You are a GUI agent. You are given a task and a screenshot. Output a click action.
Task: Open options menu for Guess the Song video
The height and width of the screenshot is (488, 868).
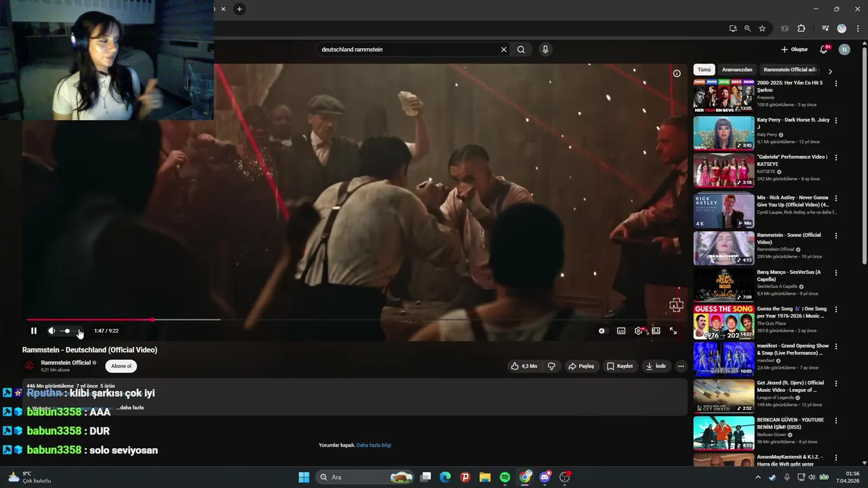(x=836, y=309)
